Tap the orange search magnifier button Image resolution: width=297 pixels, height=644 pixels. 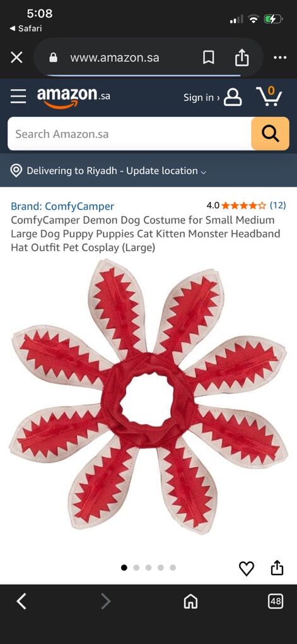tap(270, 133)
